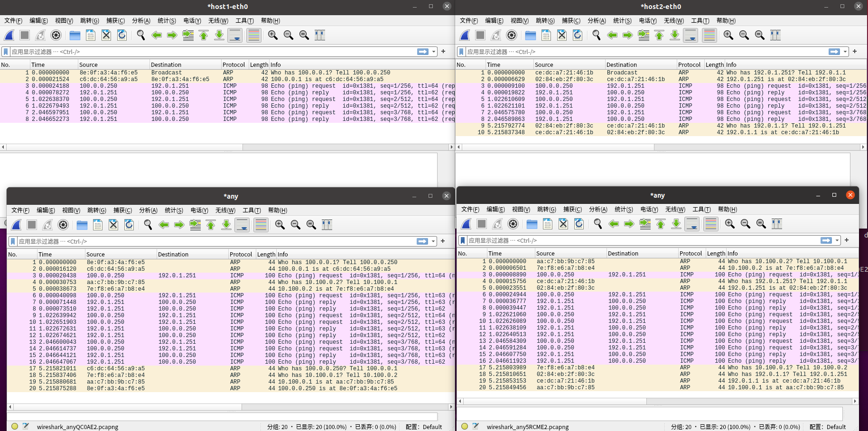The width and height of the screenshot is (868, 431).
Task: Open 文件(F) menu in host1-eth0 window
Action: [13, 20]
